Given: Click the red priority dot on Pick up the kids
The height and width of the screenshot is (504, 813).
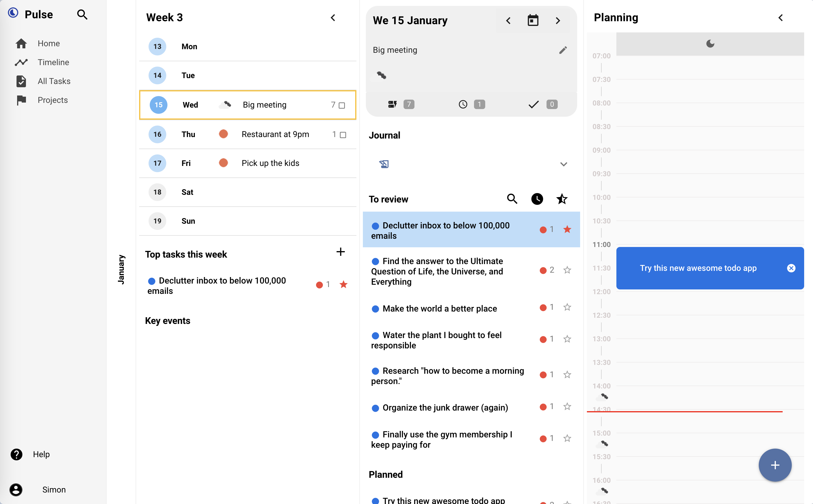Looking at the screenshot, I should pyautogui.click(x=224, y=163).
